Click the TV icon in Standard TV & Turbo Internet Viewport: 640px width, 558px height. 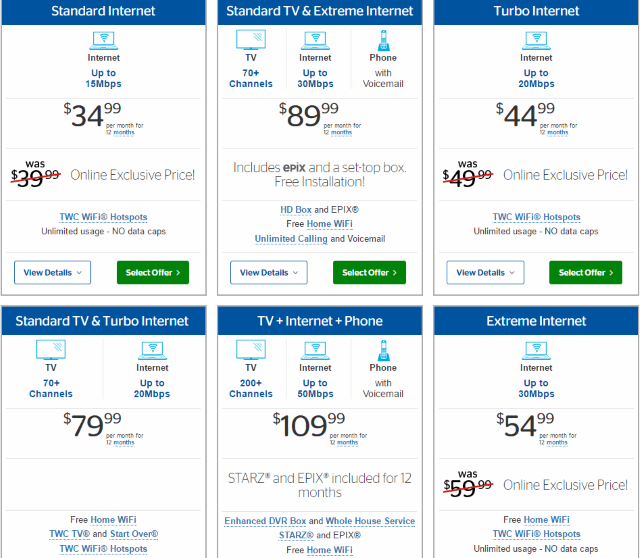coord(51,350)
